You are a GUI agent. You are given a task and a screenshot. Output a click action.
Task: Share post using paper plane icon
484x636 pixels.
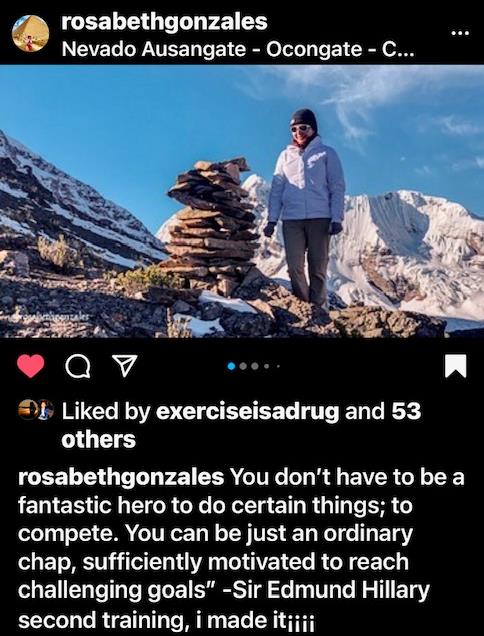(x=124, y=366)
